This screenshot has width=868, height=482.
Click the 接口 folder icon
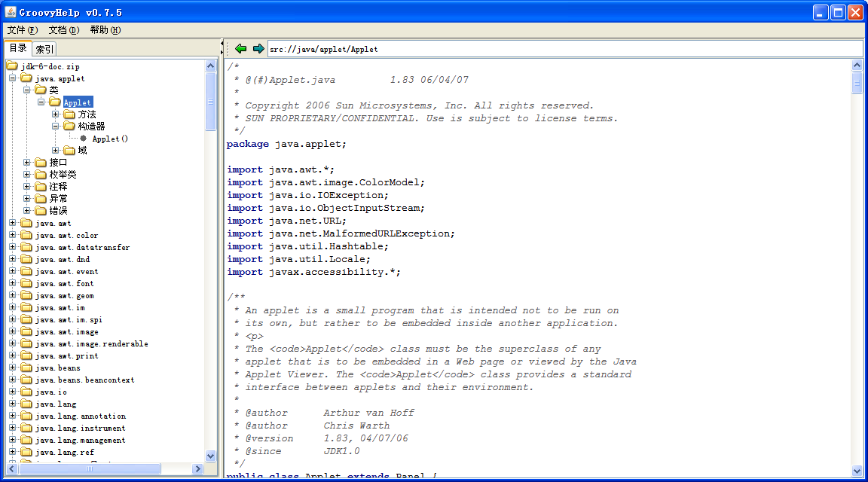coord(41,162)
